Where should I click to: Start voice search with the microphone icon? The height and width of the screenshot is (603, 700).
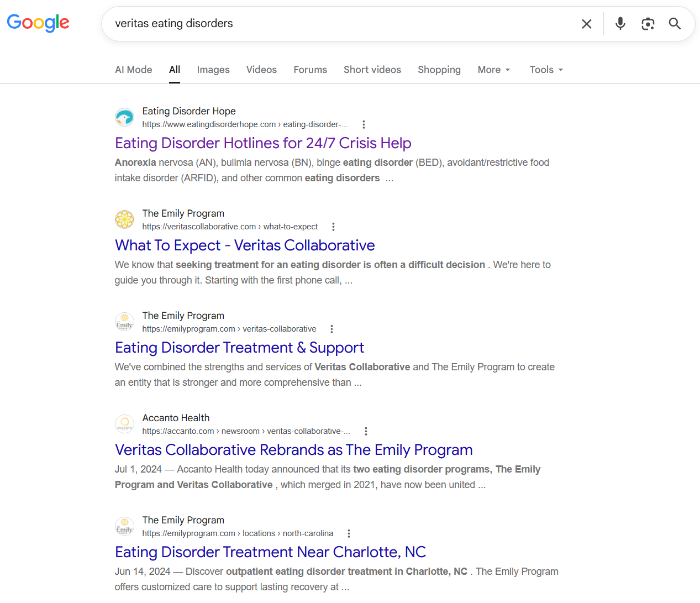620,23
